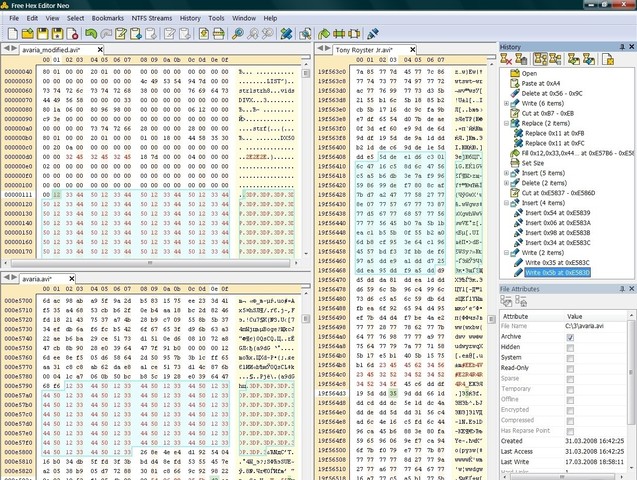Open the Bookmarks menu
637x480 pixels.
click(x=108, y=18)
